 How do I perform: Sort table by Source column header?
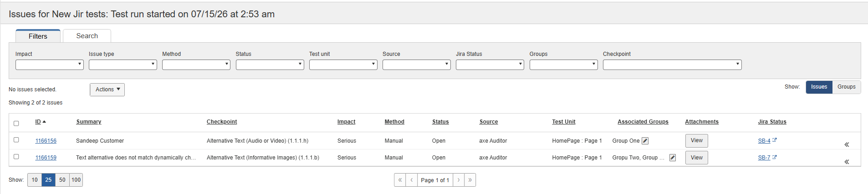489,122
